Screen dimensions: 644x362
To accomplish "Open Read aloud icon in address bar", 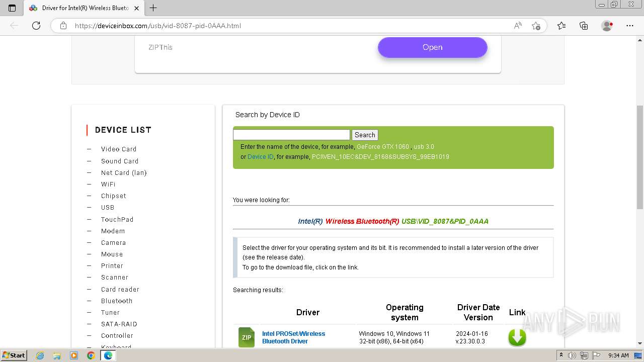I will pos(518,26).
